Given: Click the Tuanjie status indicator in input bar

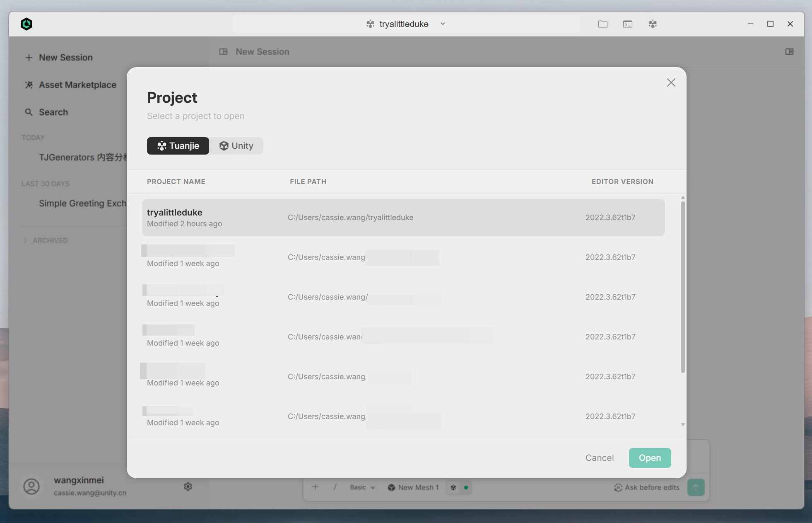Looking at the screenshot, I should pos(459,487).
